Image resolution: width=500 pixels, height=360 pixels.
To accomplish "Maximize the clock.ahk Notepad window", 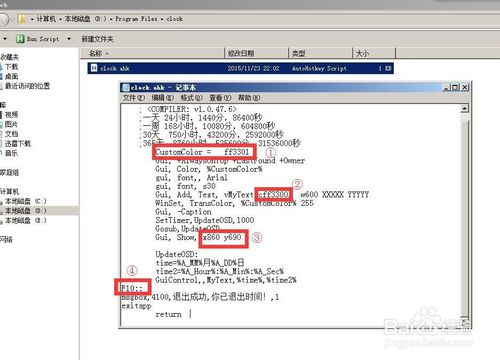I will (455, 87).
